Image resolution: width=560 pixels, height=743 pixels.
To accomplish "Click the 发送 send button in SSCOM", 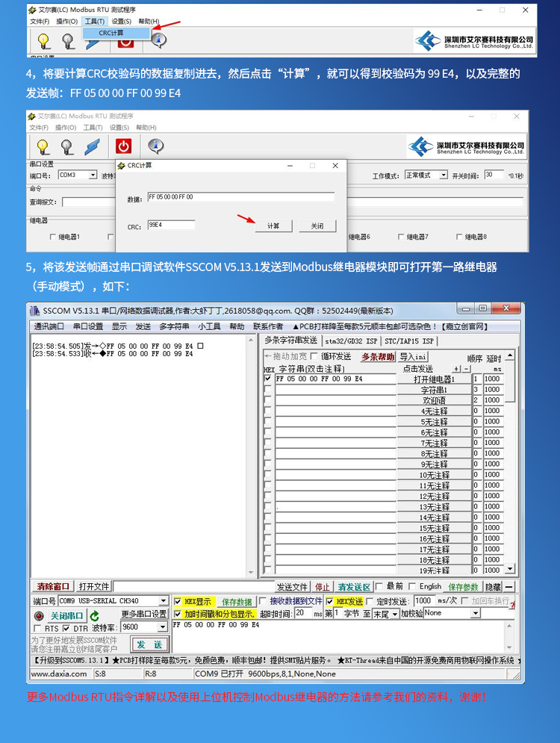I will 150,644.
